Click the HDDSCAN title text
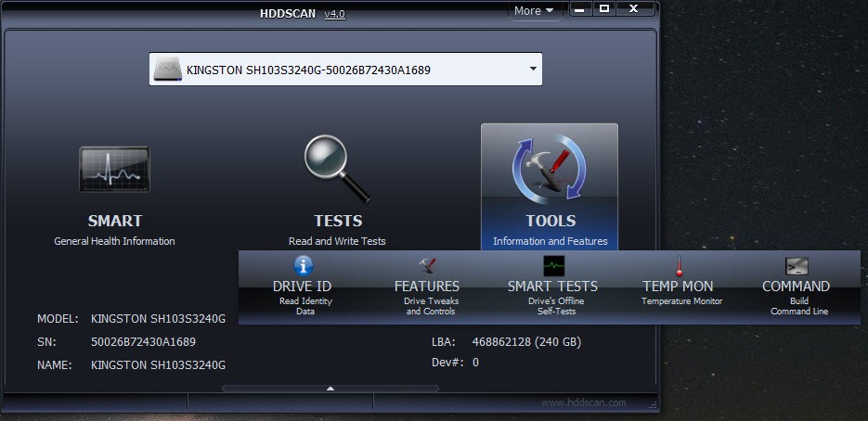The width and height of the screenshot is (868, 421). coord(288,13)
